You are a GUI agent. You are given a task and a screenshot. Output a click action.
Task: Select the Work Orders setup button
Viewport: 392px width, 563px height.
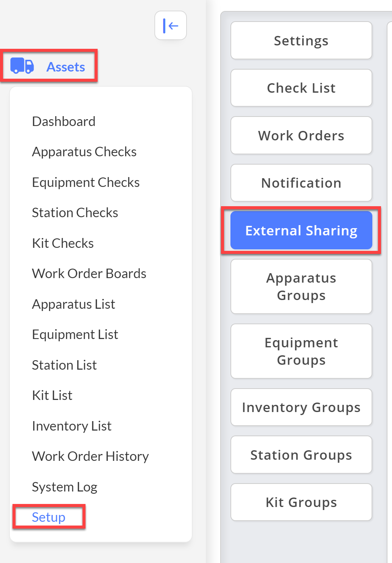tap(301, 135)
